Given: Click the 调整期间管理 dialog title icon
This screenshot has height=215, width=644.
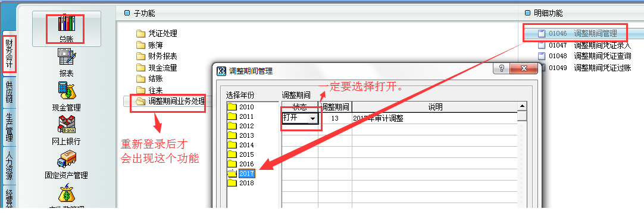Looking at the screenshot, I should [221, 71].
